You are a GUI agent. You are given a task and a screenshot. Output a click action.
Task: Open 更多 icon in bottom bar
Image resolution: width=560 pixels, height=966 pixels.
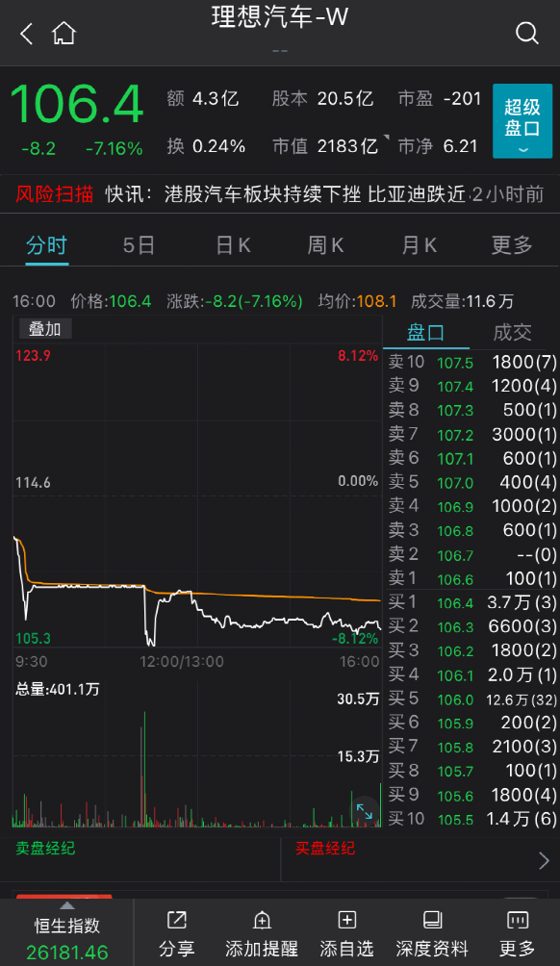(517, 921)
